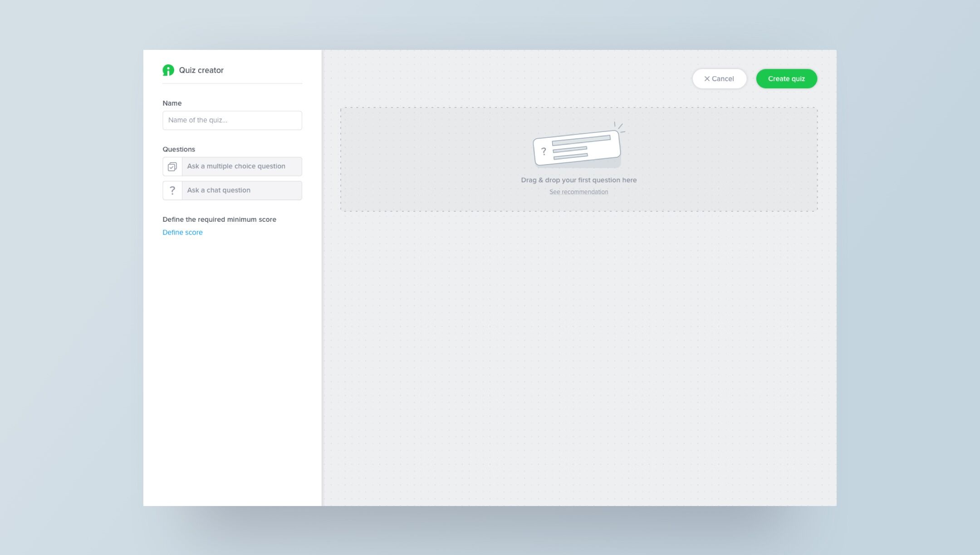This screenshot has height=555, width=980.
Task: Focus the Name of the quiz field
Action: (x=232, y=121)
